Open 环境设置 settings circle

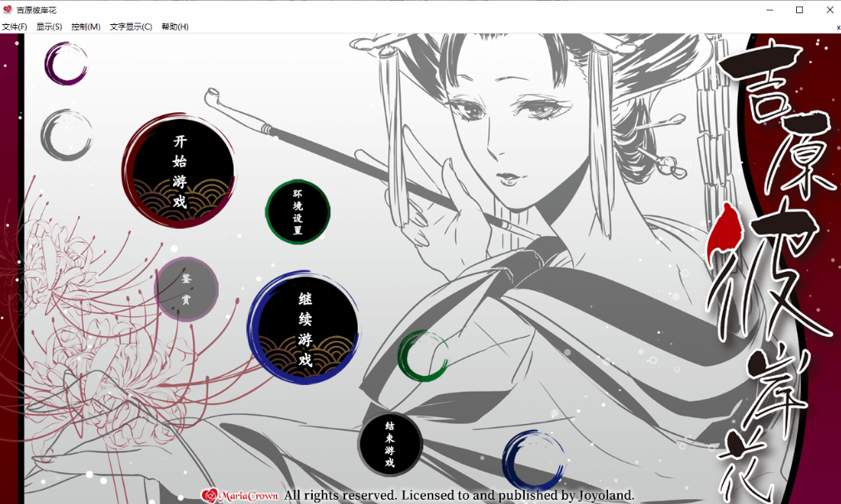(x=298, y=212)
